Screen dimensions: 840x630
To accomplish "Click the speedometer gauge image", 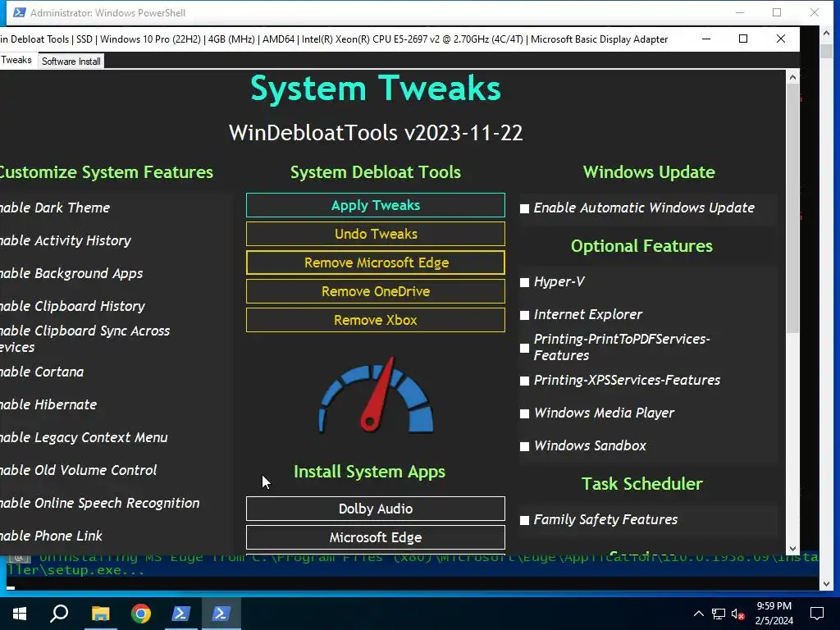I will [x=376, y=395].
